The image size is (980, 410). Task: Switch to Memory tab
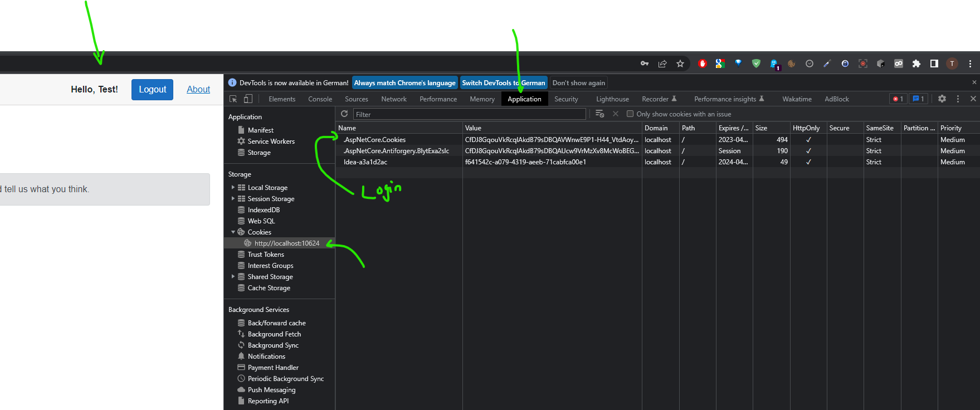click(482, 99)
